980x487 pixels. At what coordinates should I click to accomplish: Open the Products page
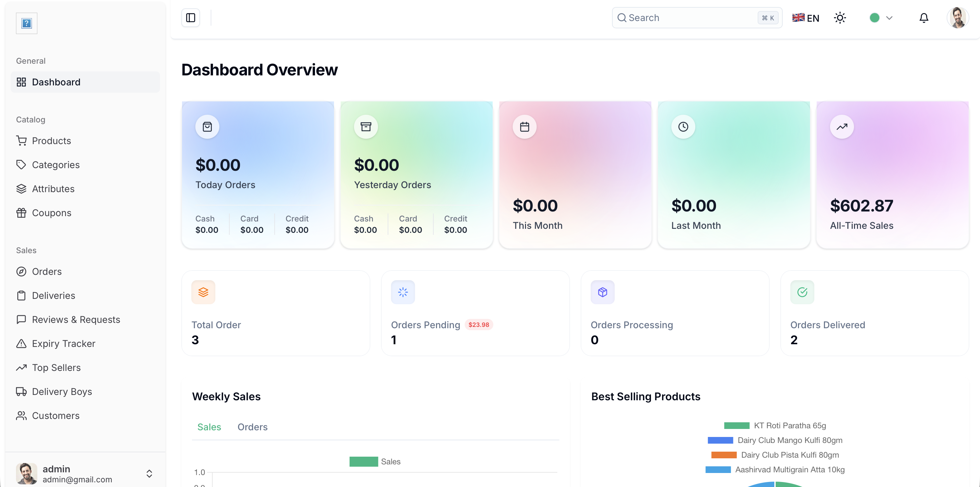(85, 141)
